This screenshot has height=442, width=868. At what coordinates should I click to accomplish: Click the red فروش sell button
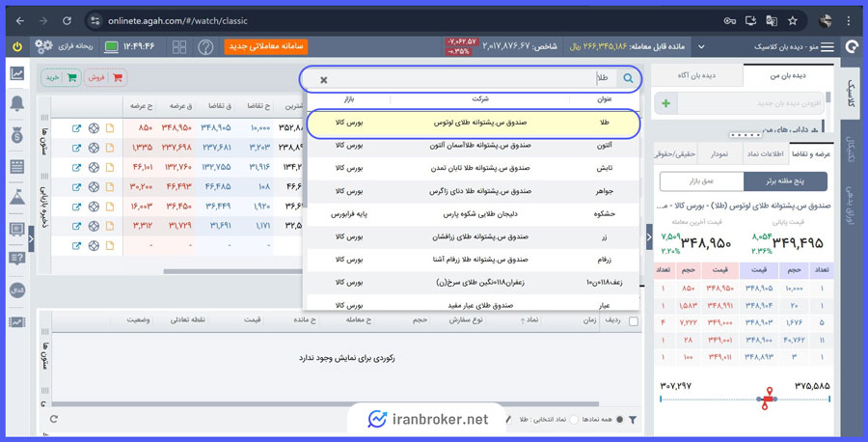pos(105,78)
